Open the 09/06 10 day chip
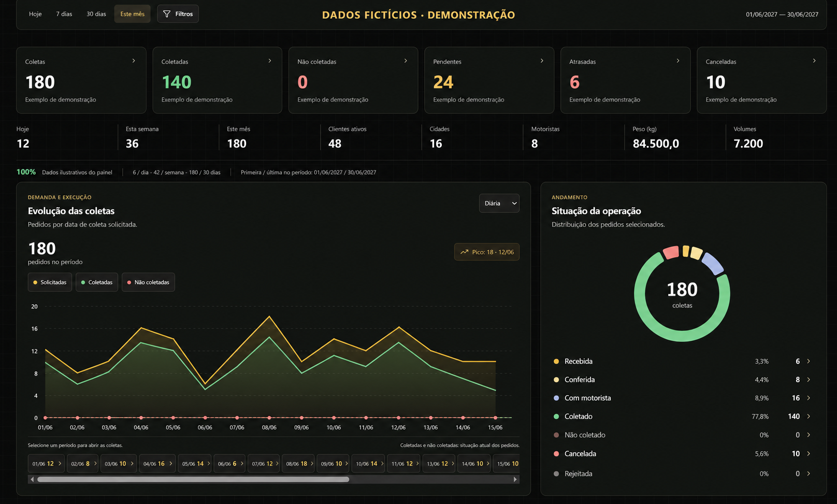This screenshot has height=504, width=837. point(333,464)
